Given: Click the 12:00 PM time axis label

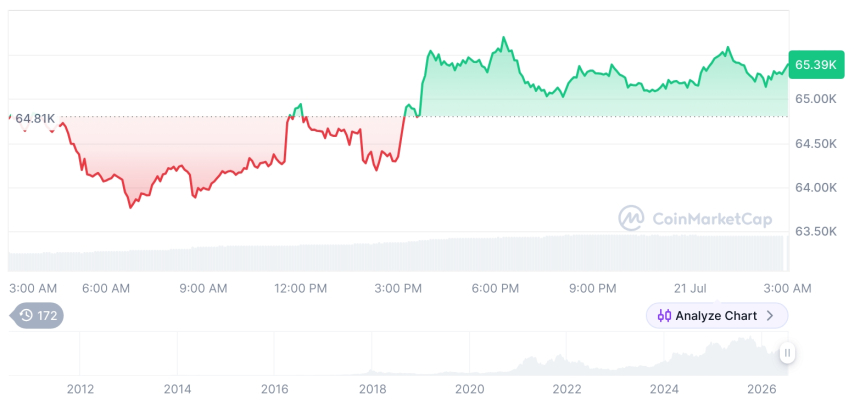Looking at the screenshot, I should (x=301, y=288).
